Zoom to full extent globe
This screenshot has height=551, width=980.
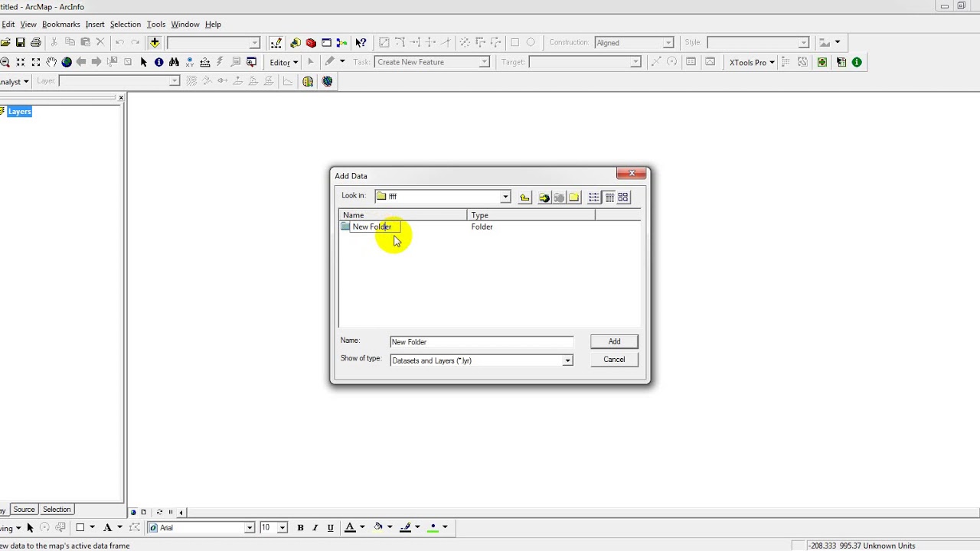coord(67,62)
